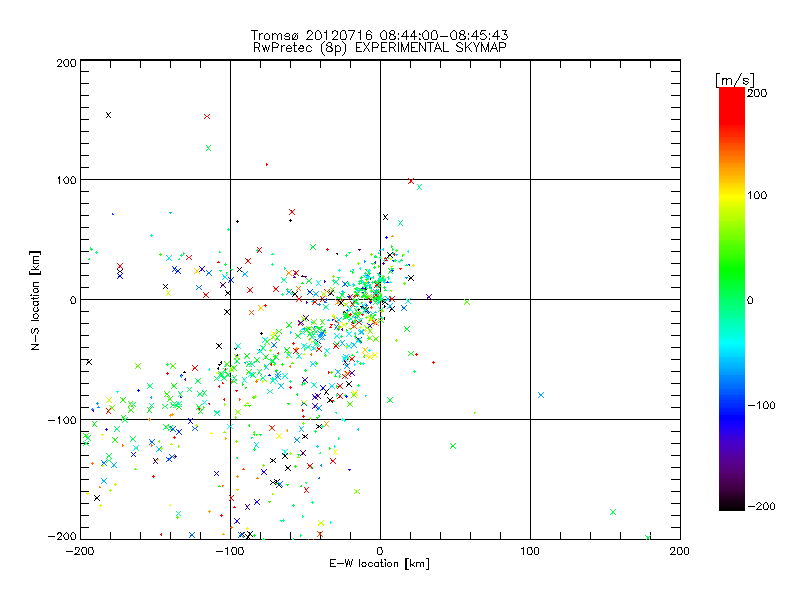Click the x-axis tick label "100"

coord(530,551)
